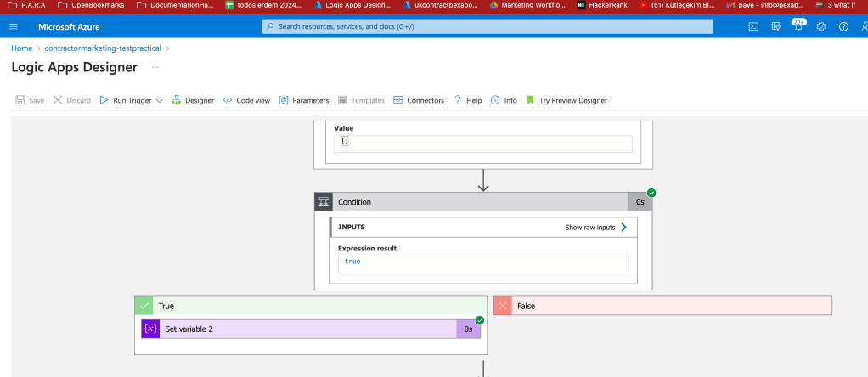Open Try Preview Designer

(x=566, y=100)
